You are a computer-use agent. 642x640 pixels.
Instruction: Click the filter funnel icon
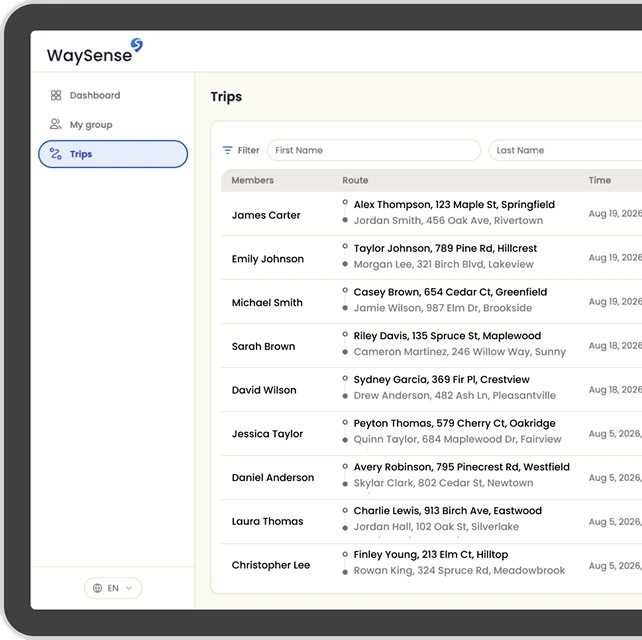[227, 150]
